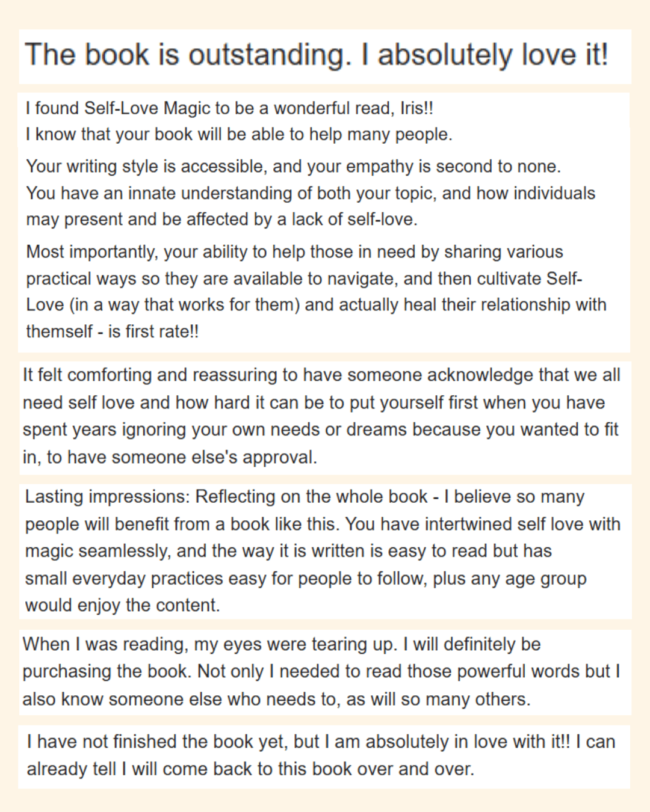Viewport: 650px width, 812px height.
Task: Click the line starting "You have an innate understanding"
Action: coord(310,193)
